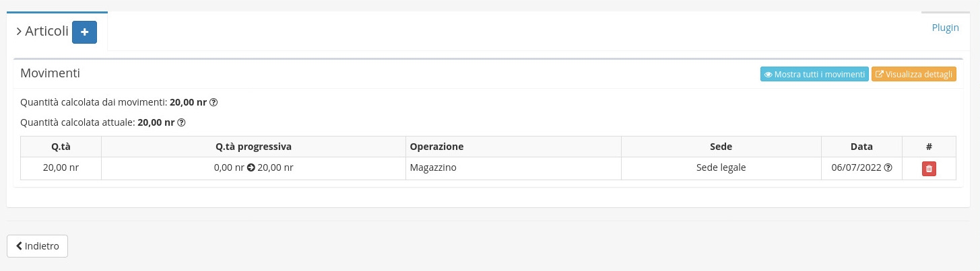Screen dimensions: 980x271
Task: Show all movements via 'Mostra tutti i movimenti'
Action: [814, 75]
